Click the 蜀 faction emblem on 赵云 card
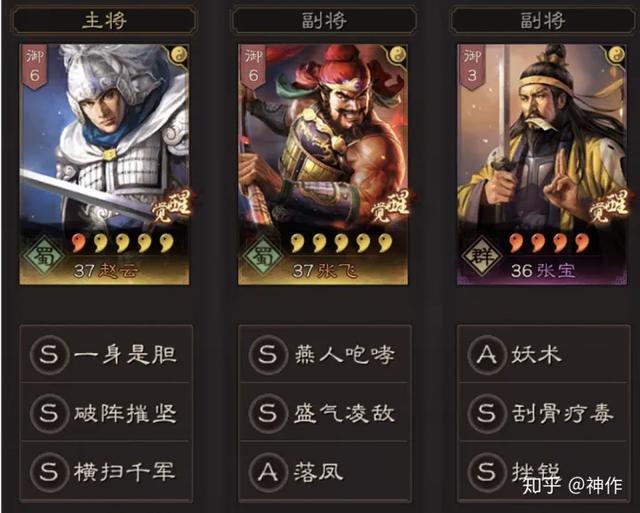The image size is (640, 513). pos(43,256)
